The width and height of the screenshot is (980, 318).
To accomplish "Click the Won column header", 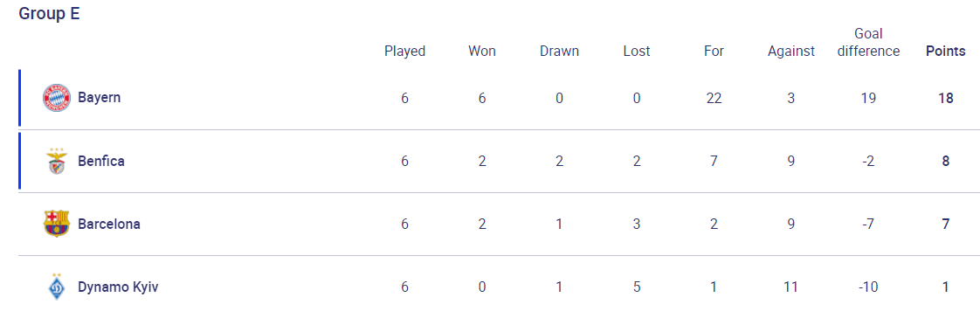I will point(482,52).
